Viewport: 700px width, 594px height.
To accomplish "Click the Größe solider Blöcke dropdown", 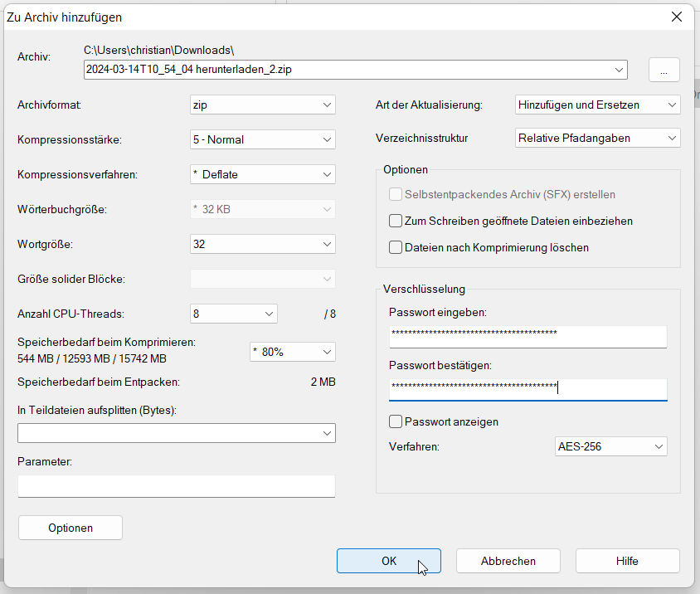I will click(262, 279).
